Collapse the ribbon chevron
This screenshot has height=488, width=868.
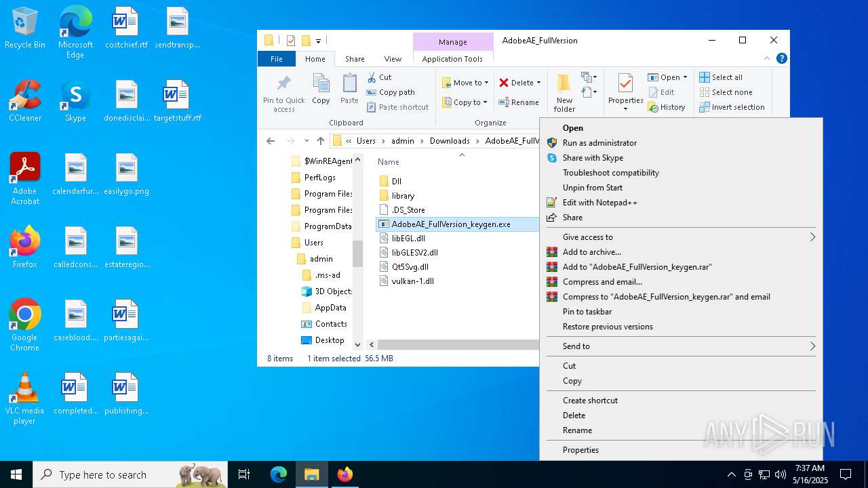(x=767, y=59)
